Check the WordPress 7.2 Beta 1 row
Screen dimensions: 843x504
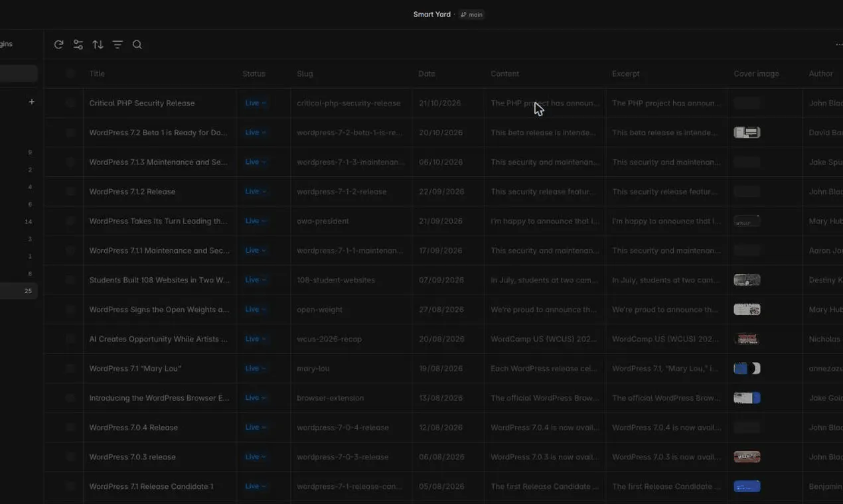[70, 133]
